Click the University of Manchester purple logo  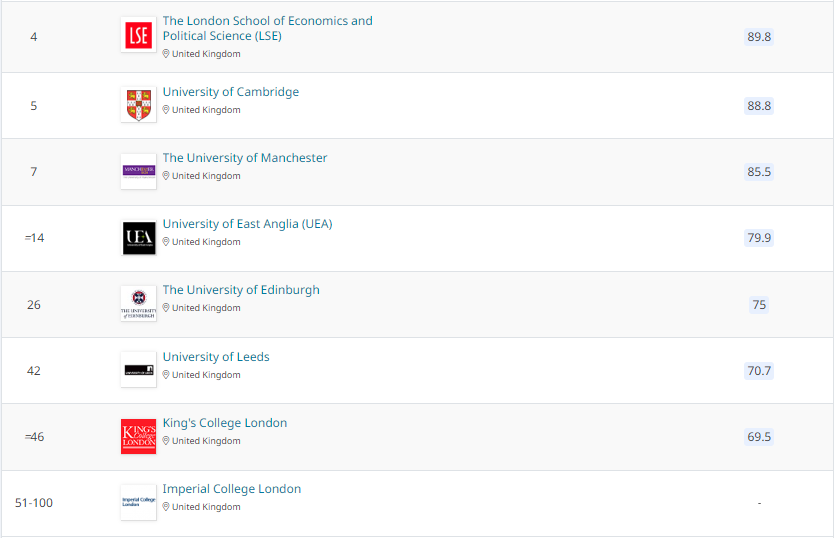click(x=138, y=171)
